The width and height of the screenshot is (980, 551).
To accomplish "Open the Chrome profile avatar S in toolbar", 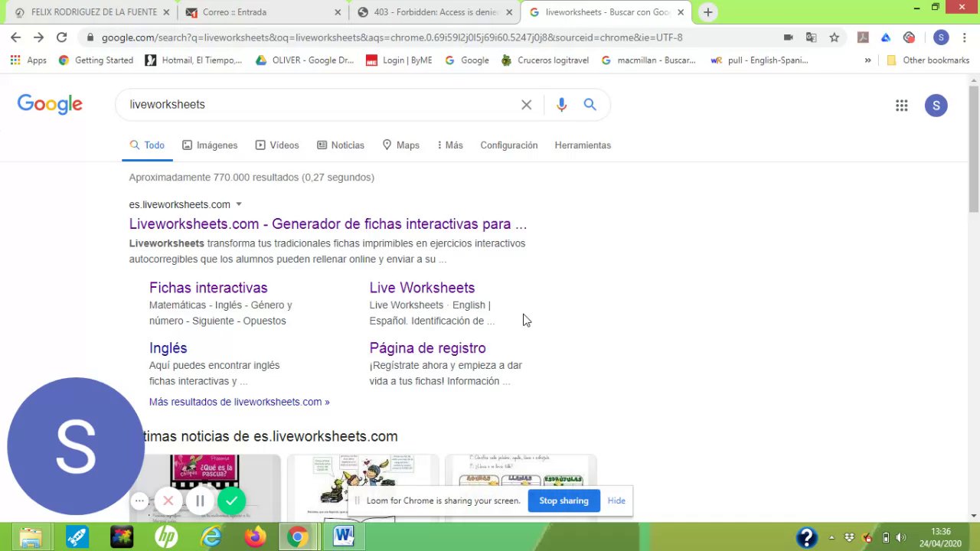I will pyautogui.click(x=941, y=37).
